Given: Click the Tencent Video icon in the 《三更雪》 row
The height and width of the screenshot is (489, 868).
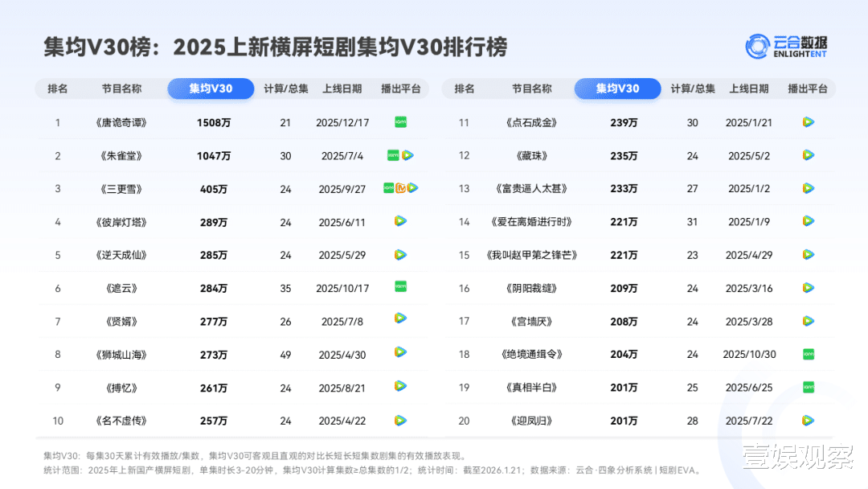Looking at the screenshot, I should (412, 188).
